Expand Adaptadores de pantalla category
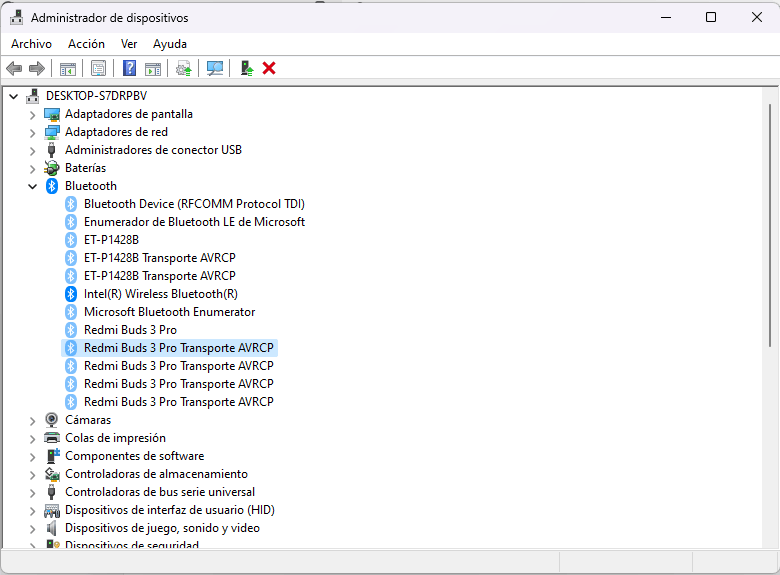The image size is (780, 575). [32, 115]
